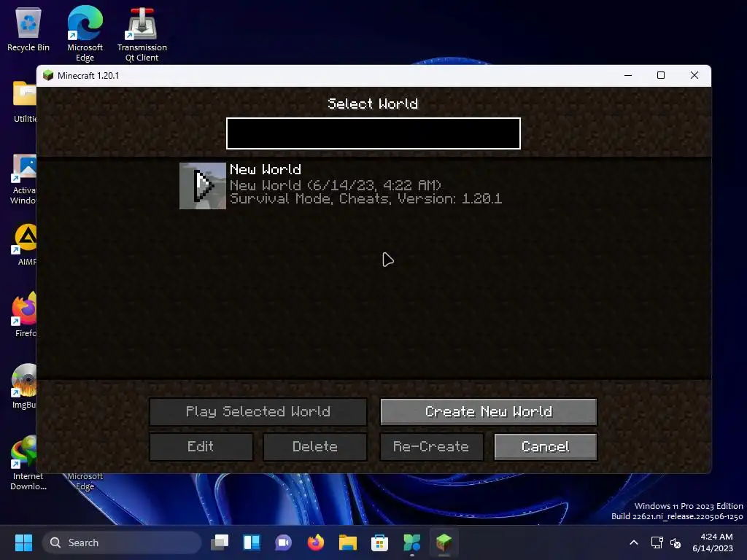Image resolution: width=747 pixels, height=560 pixels.
Task: Switch to Minecraft grass block taskbar icon
Action: click(x=444, y=542)
